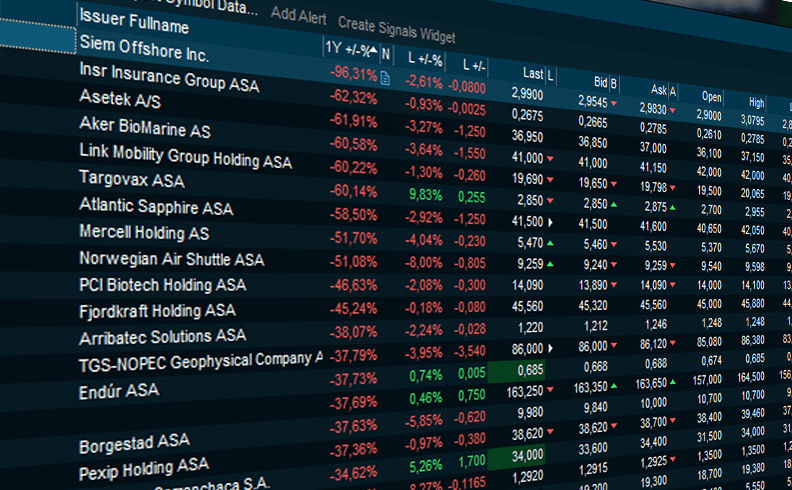
Task: Click green up arrow beside Bid 163,350
Action: point(614,386)
